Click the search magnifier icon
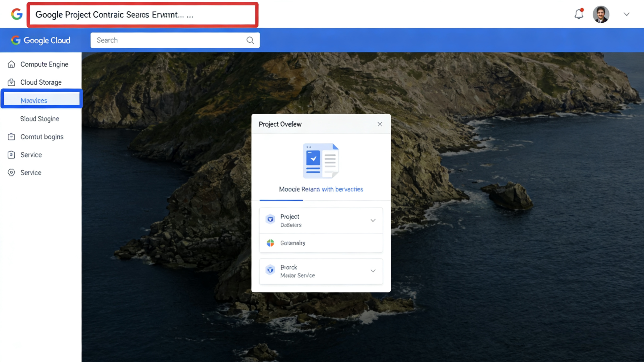 tap(250, 40)
